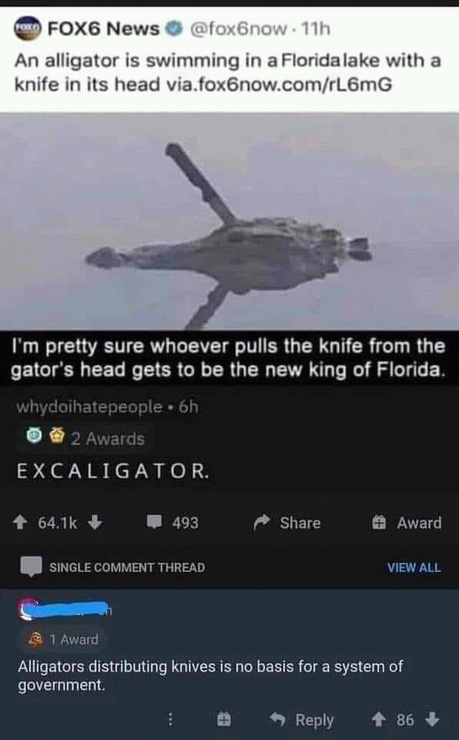The height and width of the screenshot is (740, 459).
Task: Click the FOX6 News verified badge
Action: tap(174, 29)
